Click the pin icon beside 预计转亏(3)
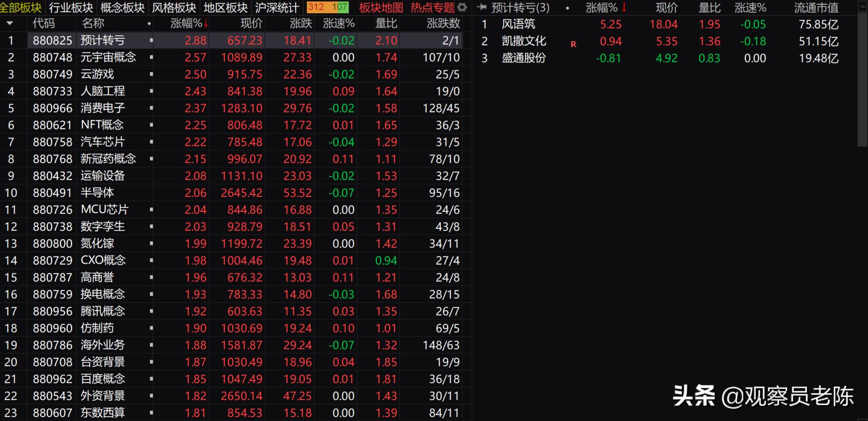 [482, 7]
